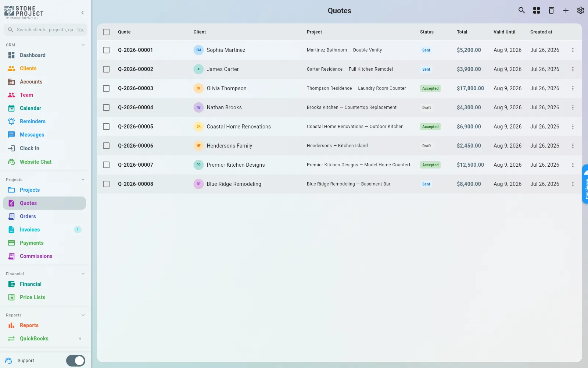Open the search icon in top toolbar

click(521, 10)
